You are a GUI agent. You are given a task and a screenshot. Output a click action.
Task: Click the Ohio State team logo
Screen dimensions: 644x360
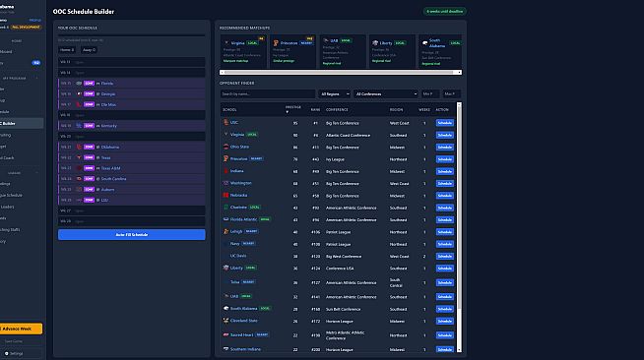click(x=225, y=147)
